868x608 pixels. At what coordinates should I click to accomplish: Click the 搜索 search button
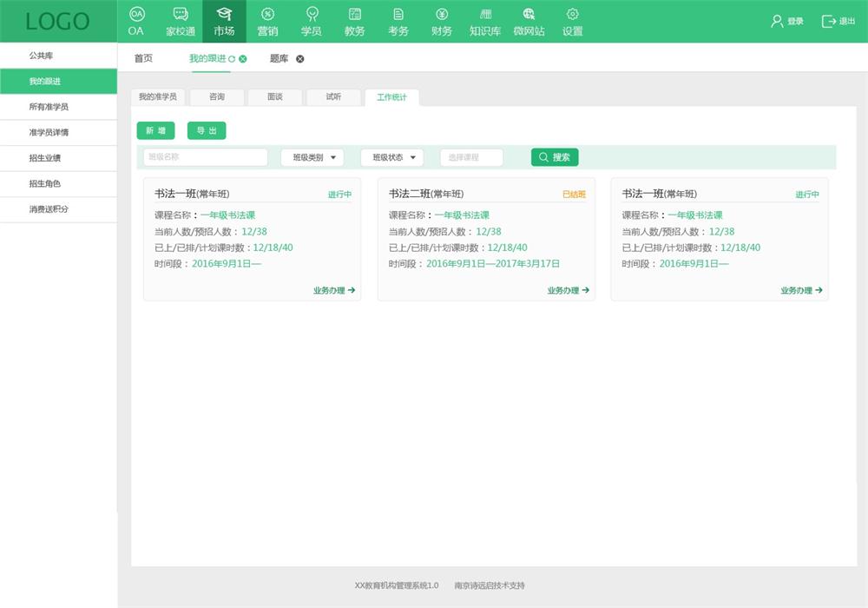[555, 157]
